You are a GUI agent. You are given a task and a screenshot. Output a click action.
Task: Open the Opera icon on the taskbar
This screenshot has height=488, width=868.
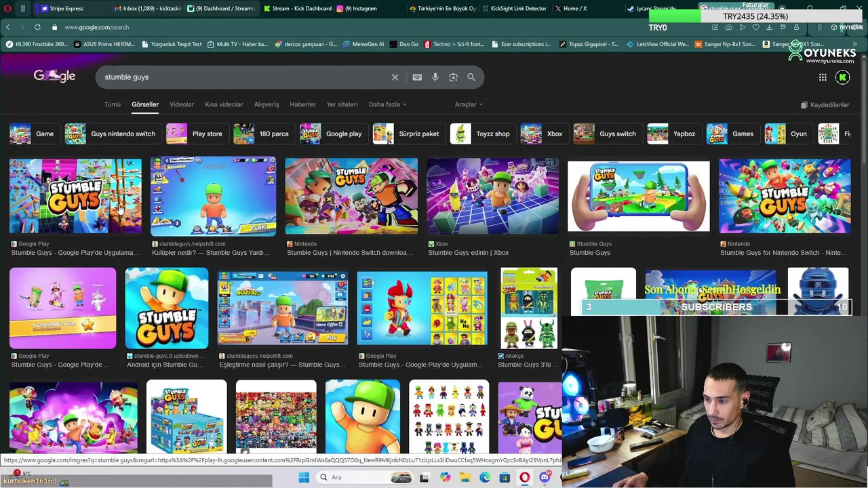tap(524, 477)
